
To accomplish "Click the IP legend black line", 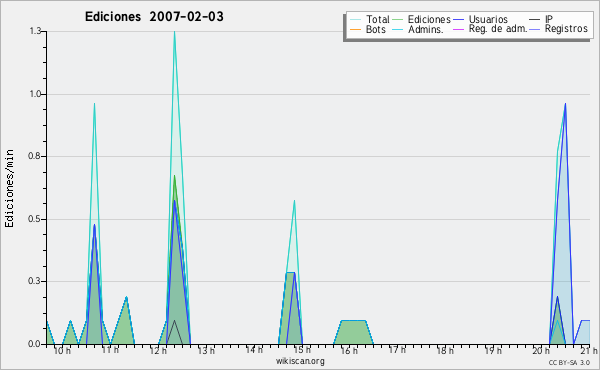I will tap(535, 20).
